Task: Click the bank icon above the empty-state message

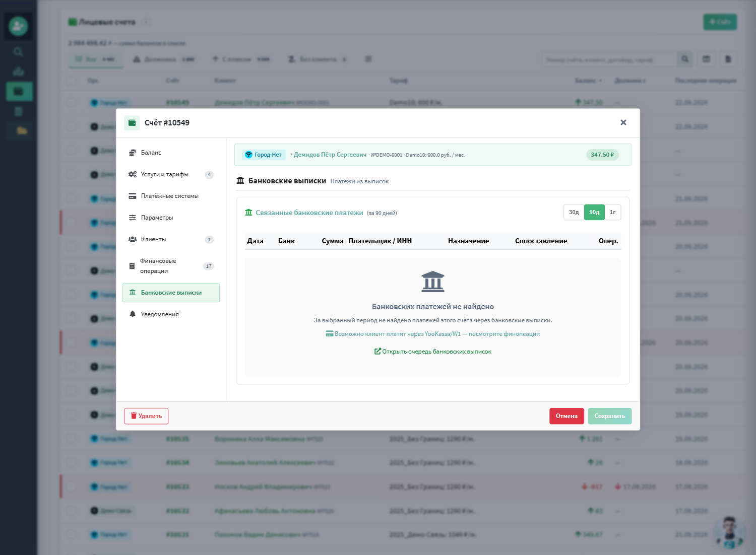Action: [x=433, y=282]
